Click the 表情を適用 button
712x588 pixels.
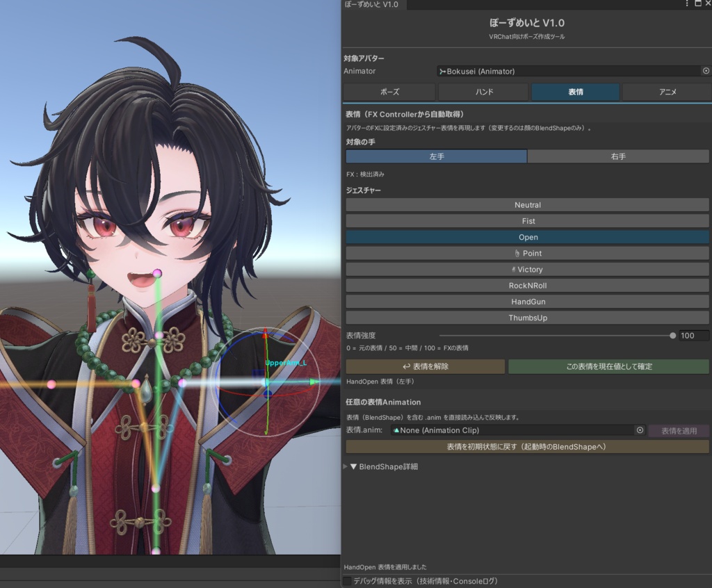pyautogui.click(x=679, y=430)
